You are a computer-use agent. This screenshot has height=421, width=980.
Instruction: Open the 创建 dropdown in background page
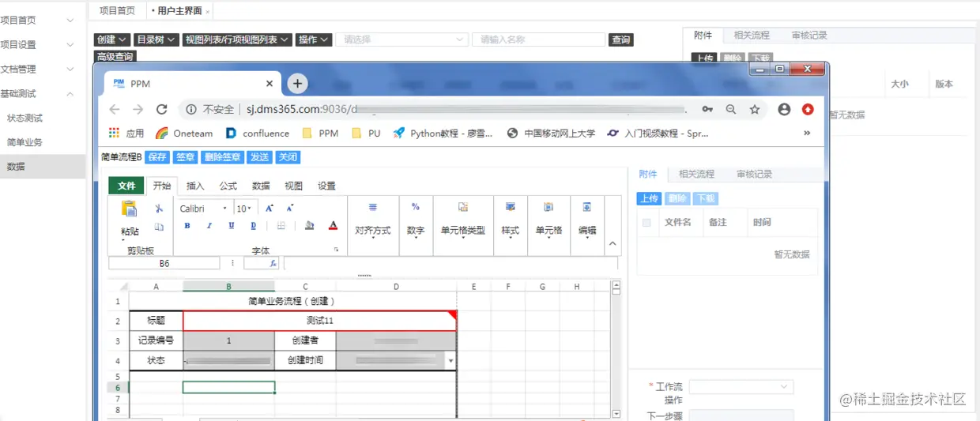(x=111, y=39)
